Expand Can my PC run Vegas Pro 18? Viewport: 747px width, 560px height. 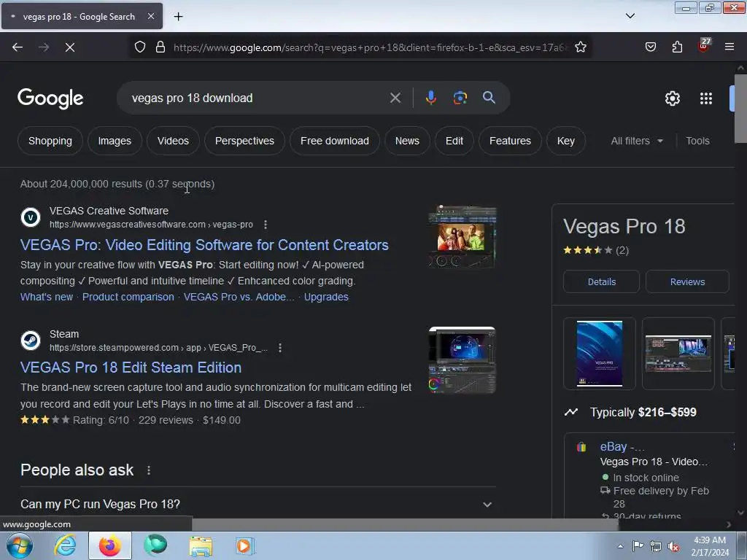pos(258,504)
